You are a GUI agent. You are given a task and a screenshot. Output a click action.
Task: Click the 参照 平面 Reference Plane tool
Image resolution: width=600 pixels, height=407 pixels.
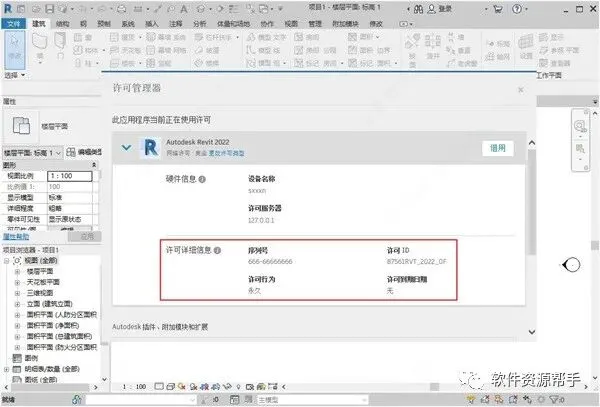pyautogui.click(x=559, y=50)
